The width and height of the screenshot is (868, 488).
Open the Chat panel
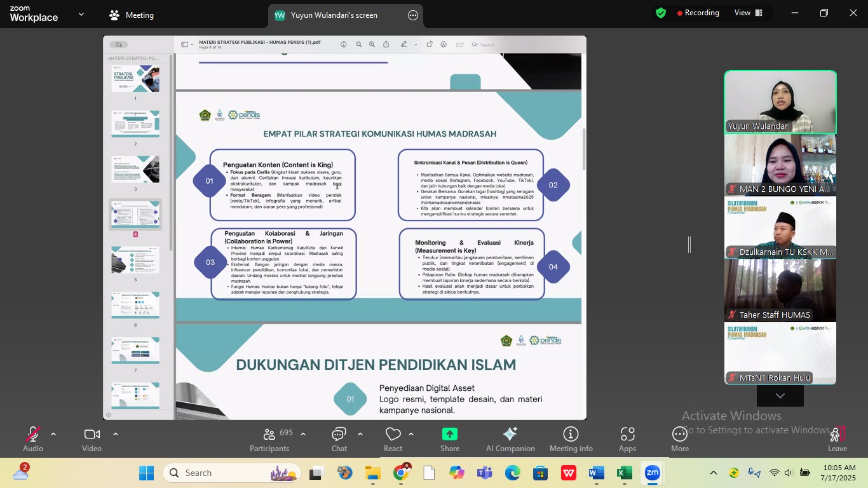(x=339, y=438)
